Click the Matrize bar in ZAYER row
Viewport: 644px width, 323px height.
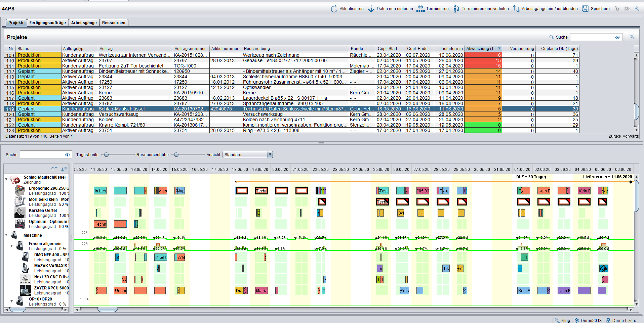coord(261,290)
